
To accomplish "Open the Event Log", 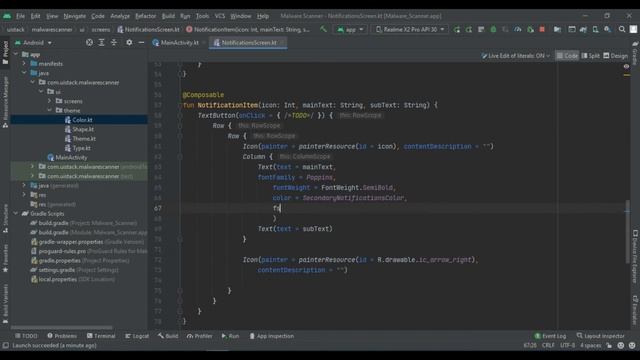I will point(550,336).
